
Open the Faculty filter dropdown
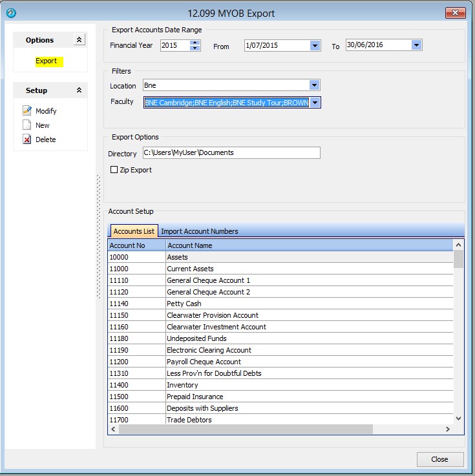[315, 102]
